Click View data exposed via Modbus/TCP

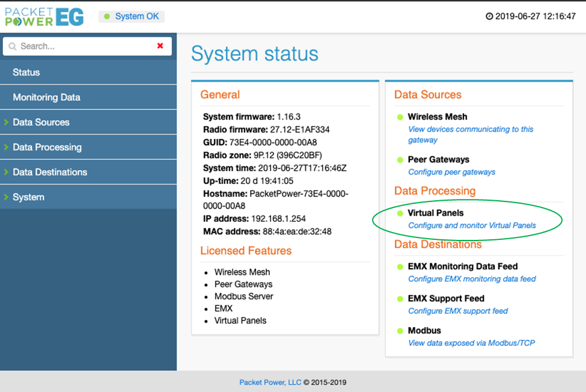pyautogui.click(x=471, y=343)
